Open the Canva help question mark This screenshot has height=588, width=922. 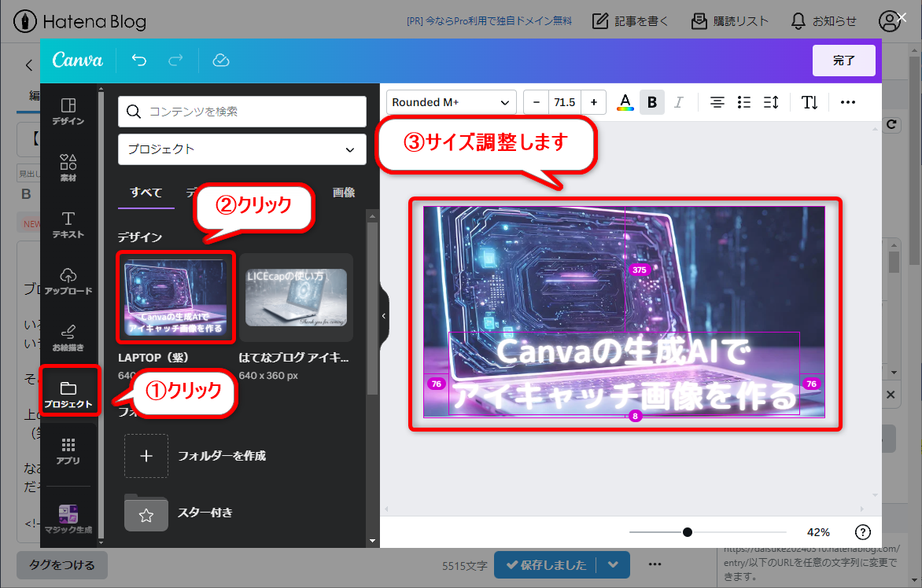point(863,532)
